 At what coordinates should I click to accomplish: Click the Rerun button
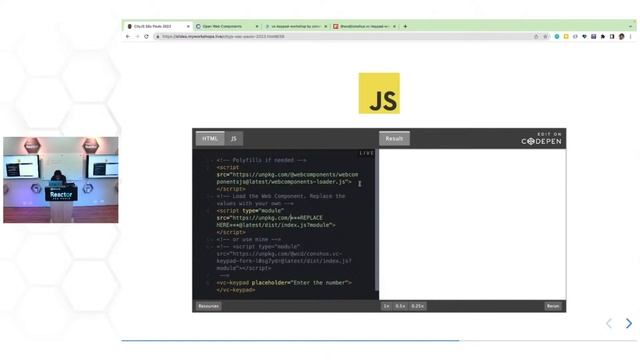tap(553, 306)
